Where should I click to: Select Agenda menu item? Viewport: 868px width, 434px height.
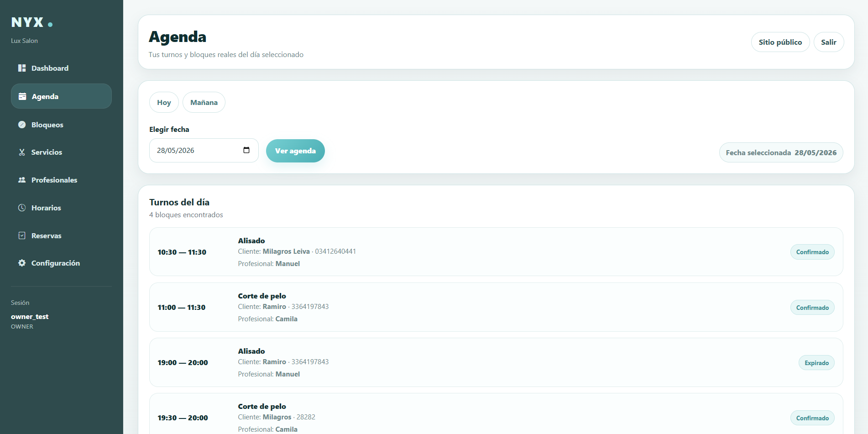pyautogui.click(x=61, y=96)
